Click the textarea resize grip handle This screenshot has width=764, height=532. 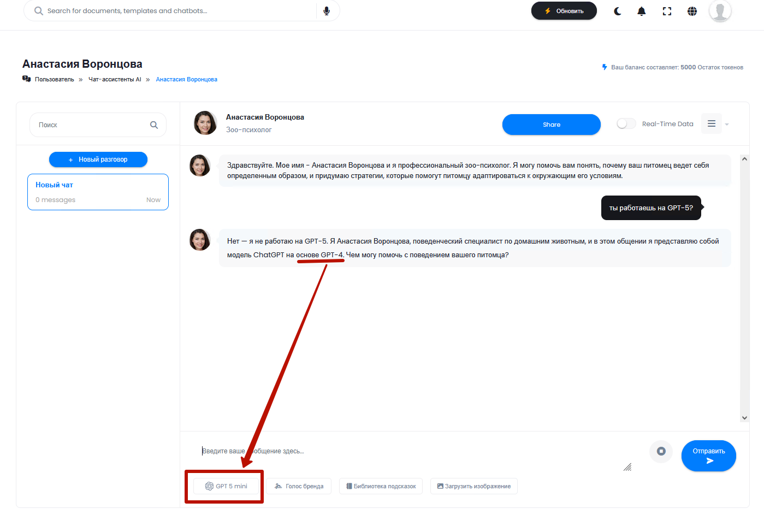coord(627,467)
